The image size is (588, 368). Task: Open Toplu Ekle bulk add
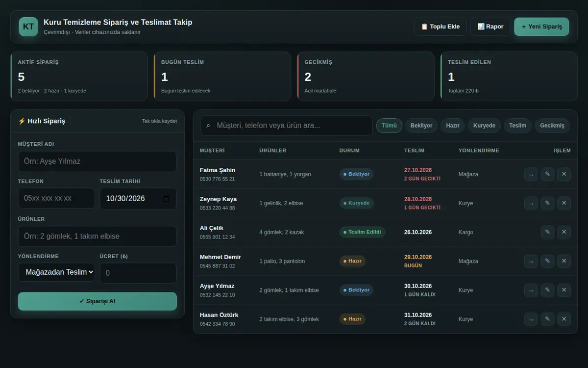(440, 27)
